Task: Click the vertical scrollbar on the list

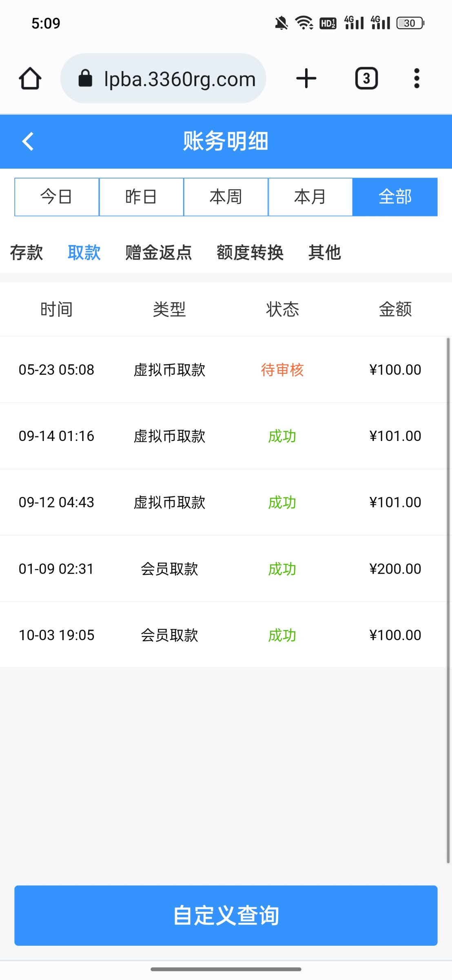Action: click(x=448, y=600)
